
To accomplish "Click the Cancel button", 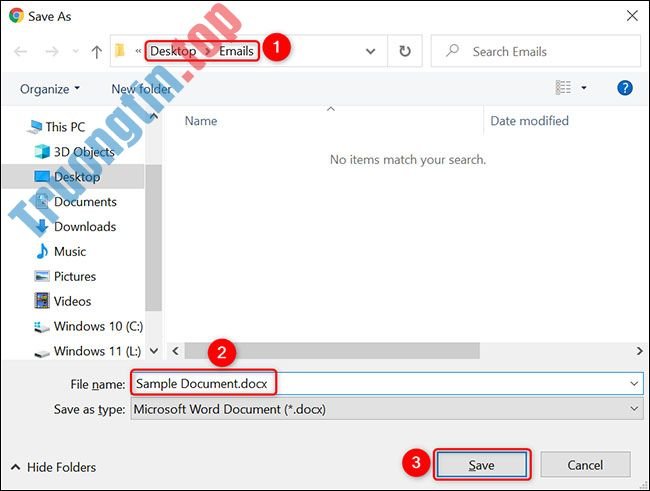I will click(585, 465).
